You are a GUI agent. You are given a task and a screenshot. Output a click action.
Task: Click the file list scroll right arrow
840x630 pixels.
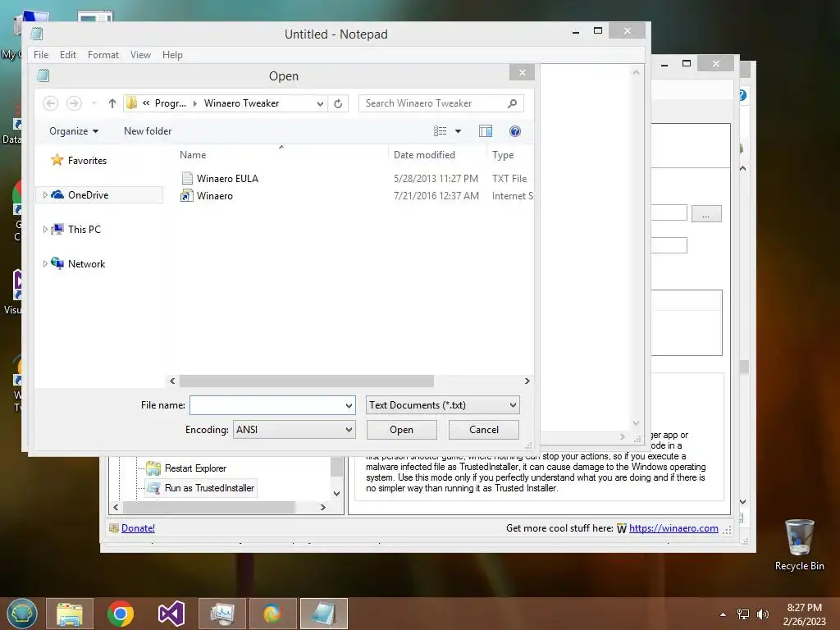pyautogui.click(x=527, y=381)
